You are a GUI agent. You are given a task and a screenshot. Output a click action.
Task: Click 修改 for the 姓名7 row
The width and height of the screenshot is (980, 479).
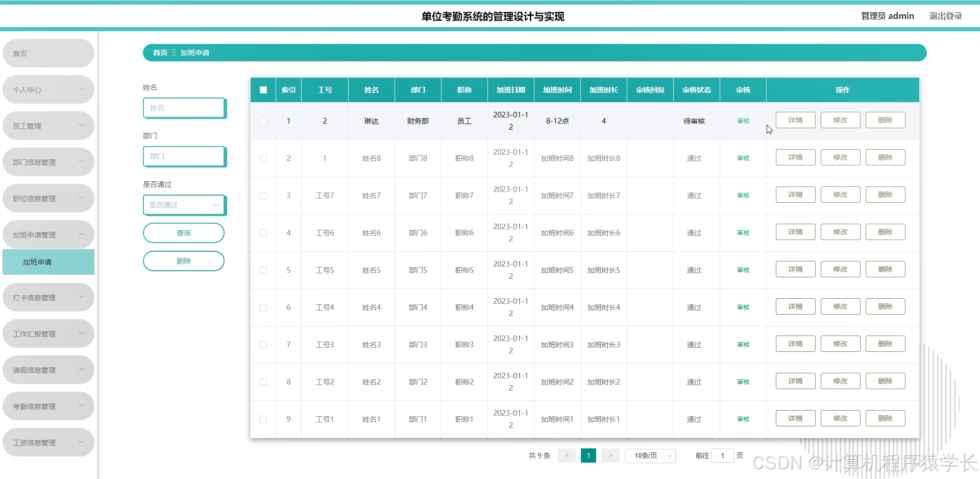point(840,195)
